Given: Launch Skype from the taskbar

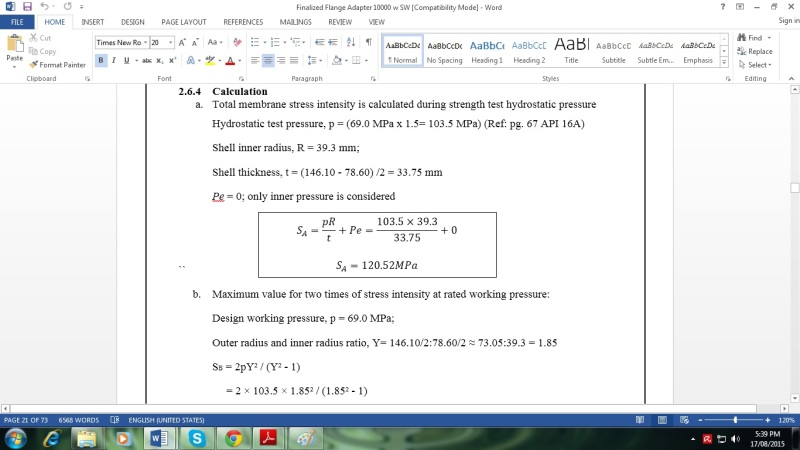Looking at the screenshot, I should point(197,438).
